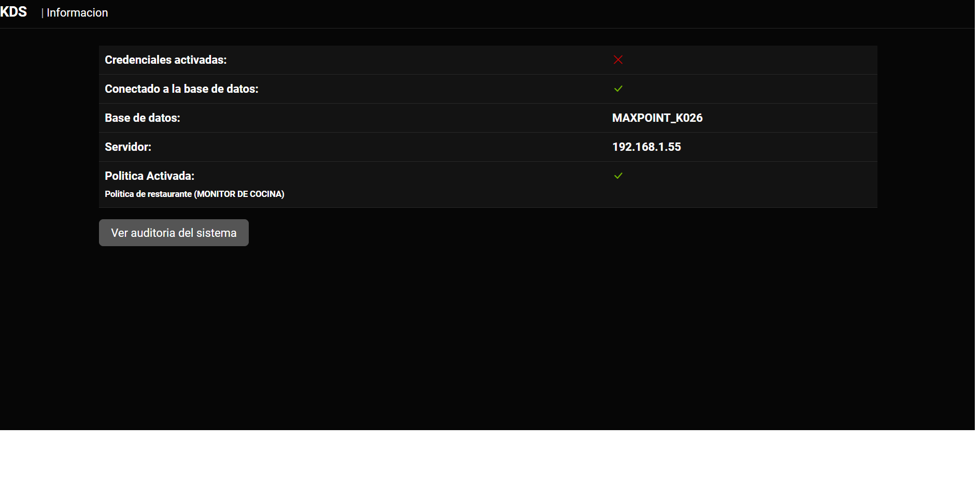980x497 pixels.
Task: Click the MONITOR DE COCINA text
Action: (x=239, y=194)
